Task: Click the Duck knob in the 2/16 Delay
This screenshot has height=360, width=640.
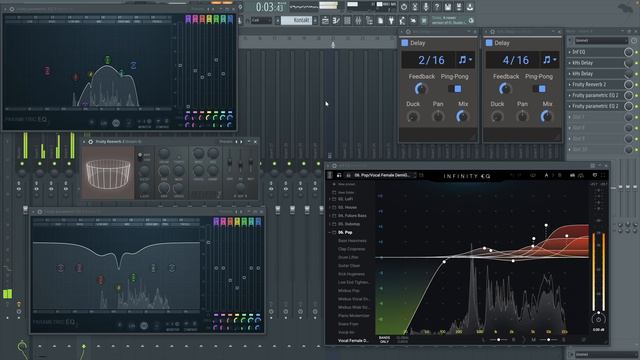Action: (x=413, y=117)
